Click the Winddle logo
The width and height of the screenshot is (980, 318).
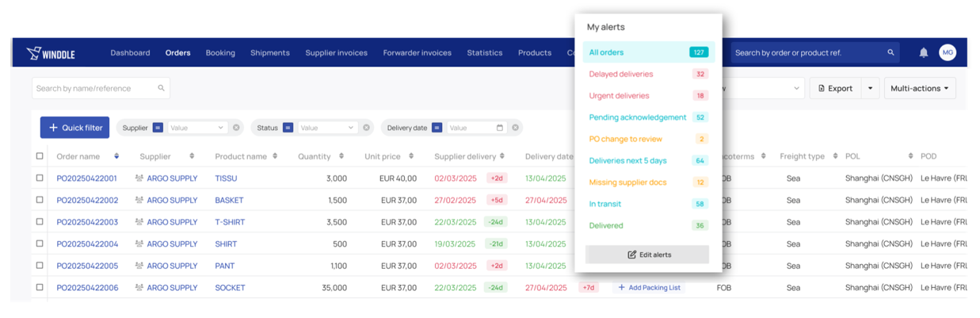[x=51, y=53]
